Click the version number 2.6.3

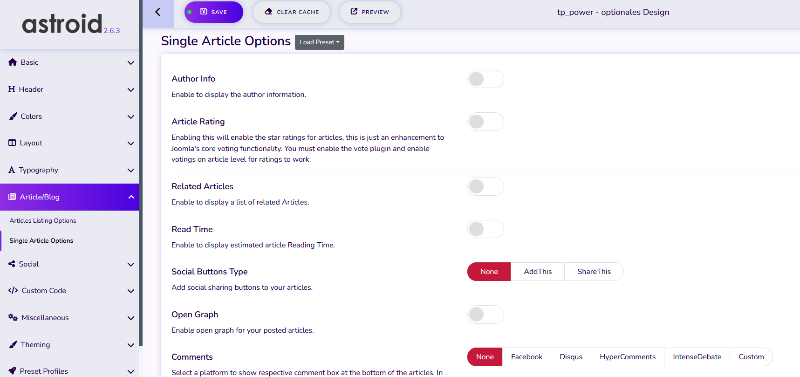click(111, 31)
